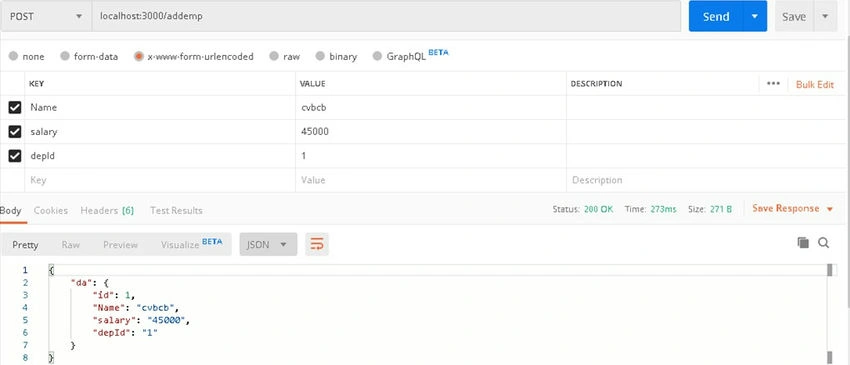Expand Send button dropdown arrow

(x=755, y=16)
